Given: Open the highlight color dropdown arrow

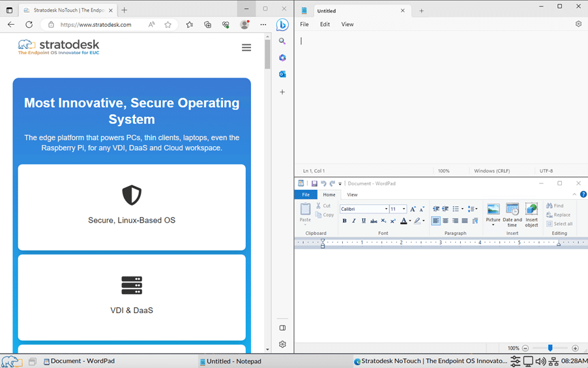Looking at the screenshot, I should [423, 221].
